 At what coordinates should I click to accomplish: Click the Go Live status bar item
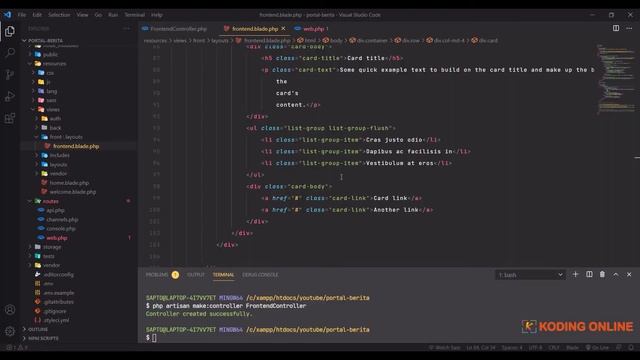(597, 347)
